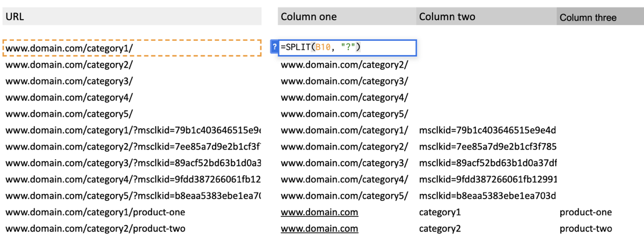Click Column two cell msclkid=79b1c403646515e9e4d

pyautogui.click(x=487, y=130)
